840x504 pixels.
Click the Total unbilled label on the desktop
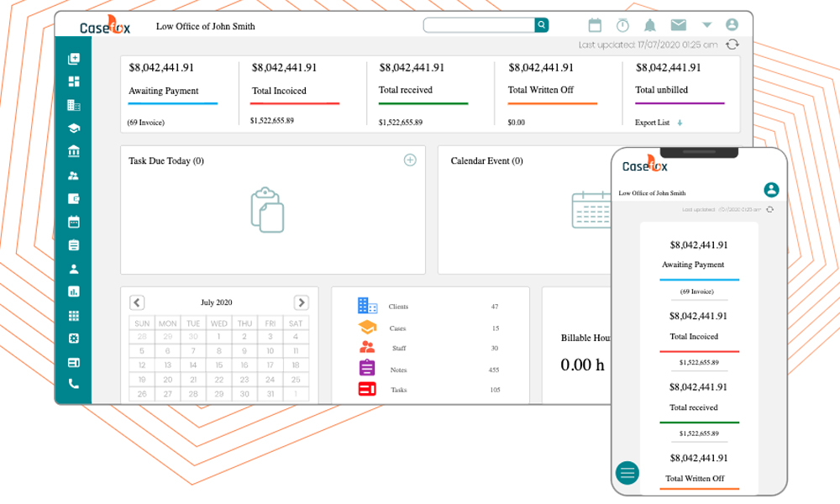662,90
